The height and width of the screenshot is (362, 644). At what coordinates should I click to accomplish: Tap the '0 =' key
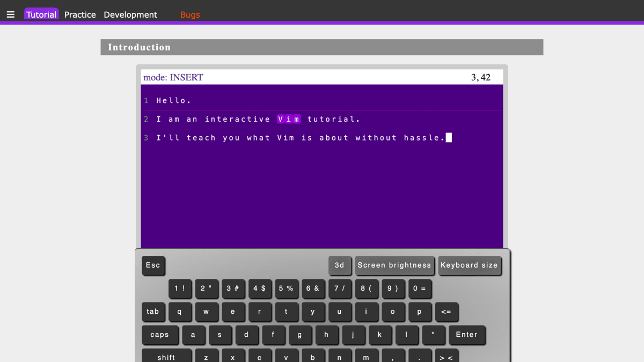point(420,289)
